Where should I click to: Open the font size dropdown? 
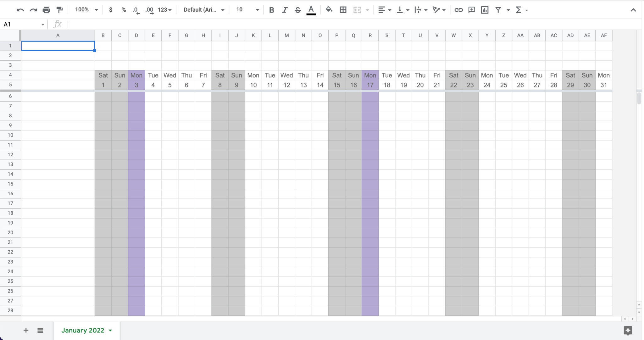point(257,10)
